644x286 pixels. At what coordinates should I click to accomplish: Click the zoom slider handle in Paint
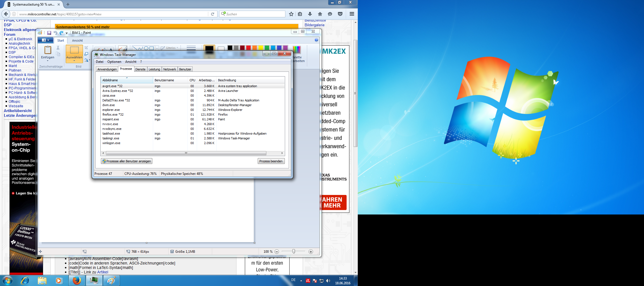(x=293, y=251)
